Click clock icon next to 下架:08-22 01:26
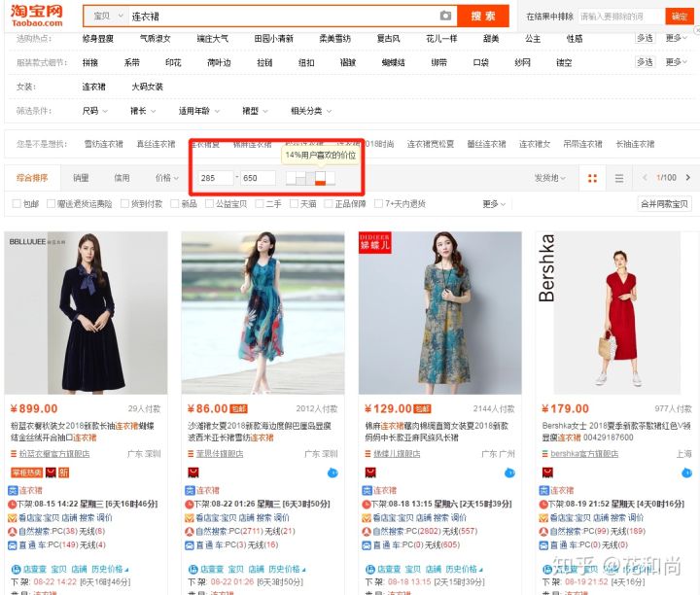 click(189, 505)
